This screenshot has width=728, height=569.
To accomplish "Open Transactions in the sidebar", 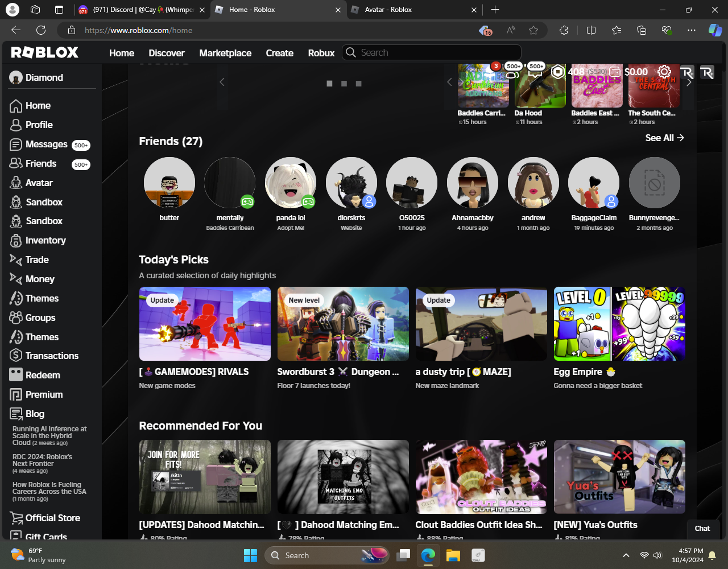I will point(44,356).
